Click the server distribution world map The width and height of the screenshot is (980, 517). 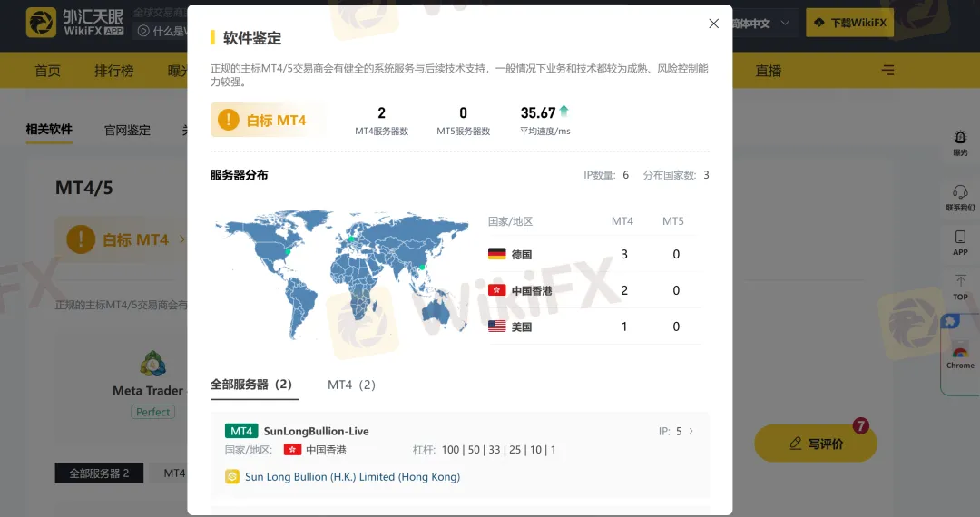click(341, 272)
